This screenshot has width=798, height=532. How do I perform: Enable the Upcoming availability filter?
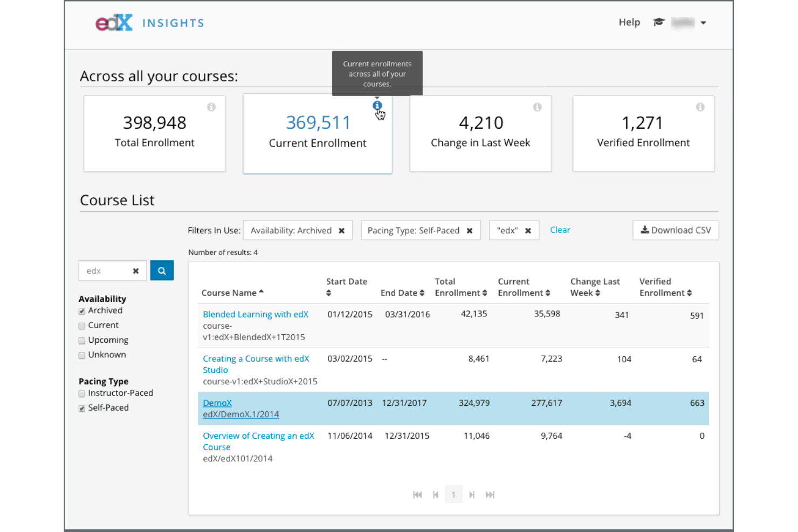point(81,340)
